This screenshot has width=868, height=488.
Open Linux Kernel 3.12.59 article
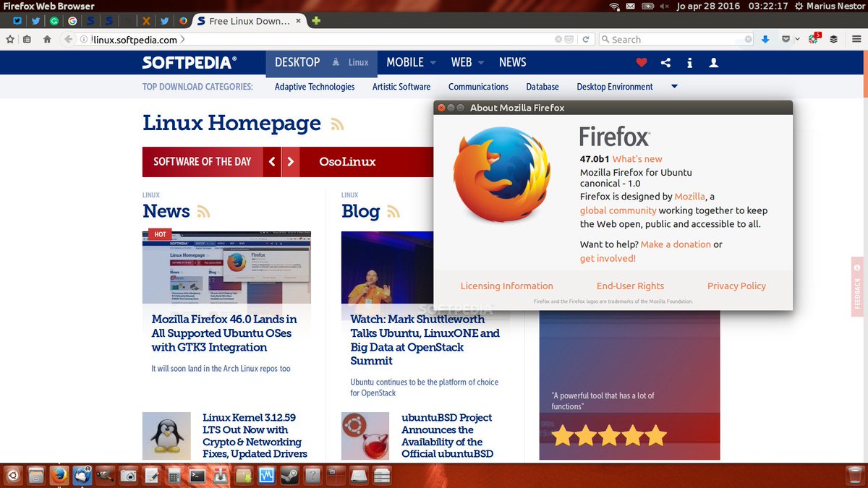coord(255,436)
